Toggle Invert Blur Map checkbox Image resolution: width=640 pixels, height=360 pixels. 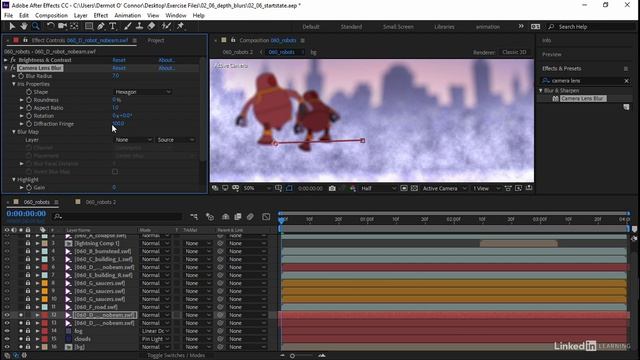coord(115,171)
